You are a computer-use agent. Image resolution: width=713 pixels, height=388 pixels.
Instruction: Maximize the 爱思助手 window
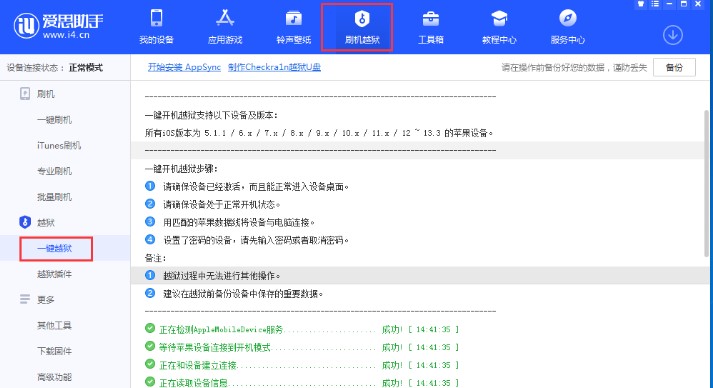683,4
